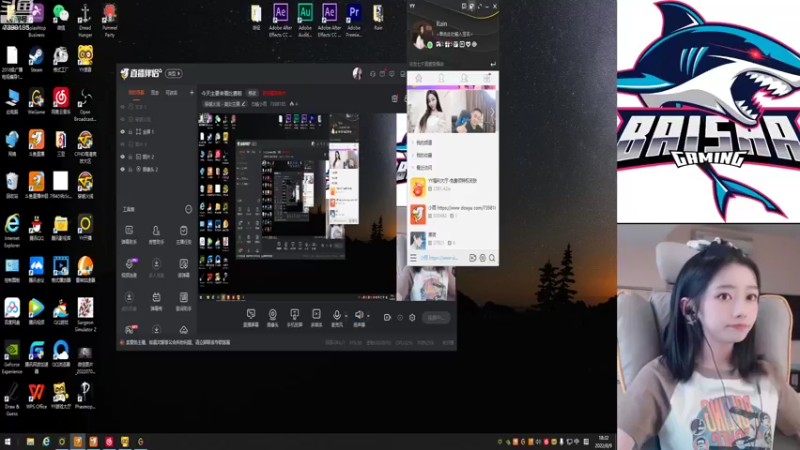This screenshot has width=800, height=450.
Task: Click the start streaming button
Action: pyautogui.click(x=436, y=317)
